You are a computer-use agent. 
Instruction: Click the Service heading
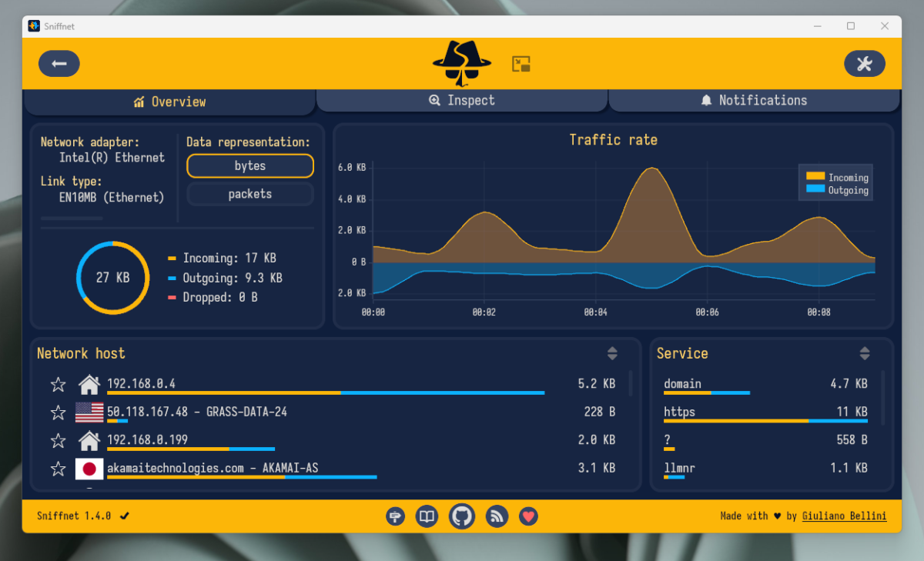682,353
